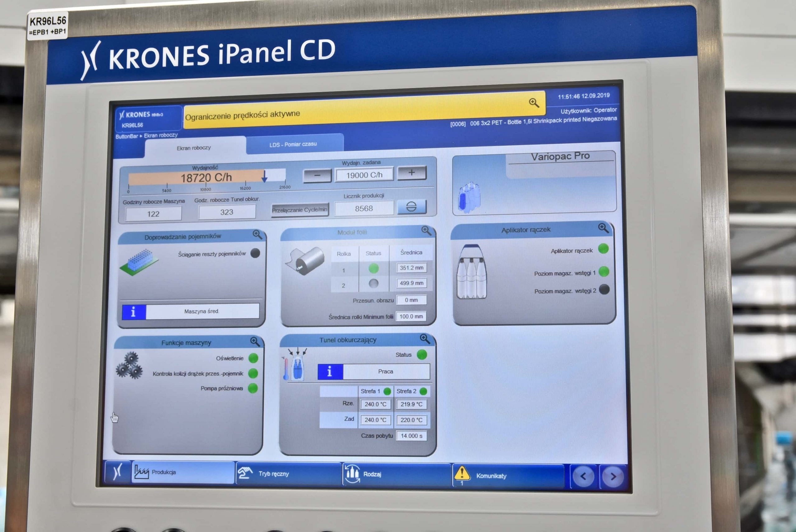This screenshot has width=796, height=532.
Task: Click the 11:51:46 12.09.2019 date time
Action: pyautogui.click(x=584, y=96)
